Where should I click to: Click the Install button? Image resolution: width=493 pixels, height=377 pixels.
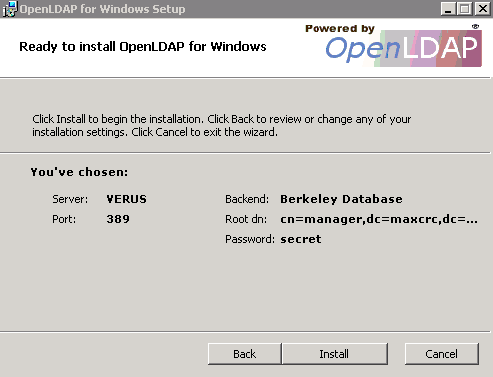point(335,354)
